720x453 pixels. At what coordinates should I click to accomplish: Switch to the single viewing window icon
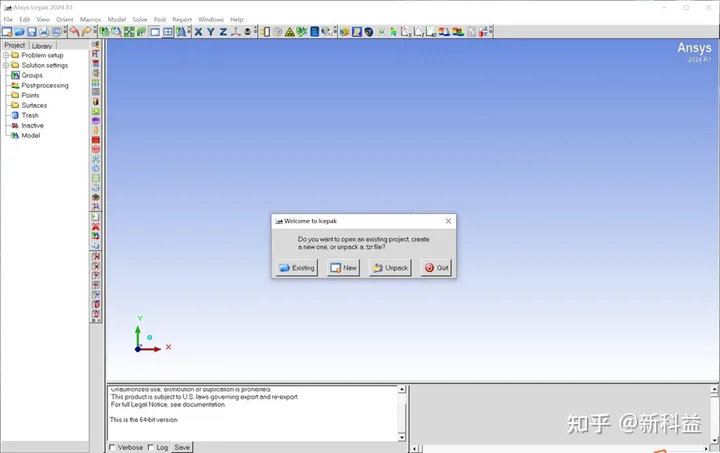155,32
